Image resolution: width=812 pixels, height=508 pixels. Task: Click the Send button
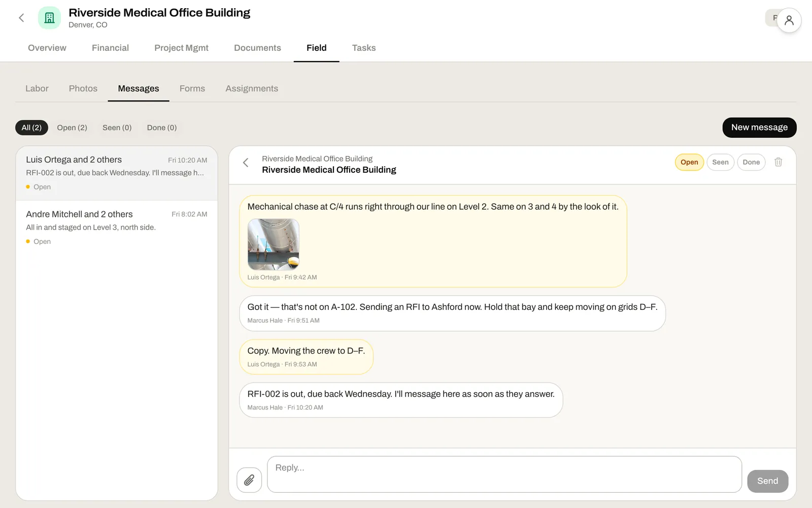(x=767, y=481)
